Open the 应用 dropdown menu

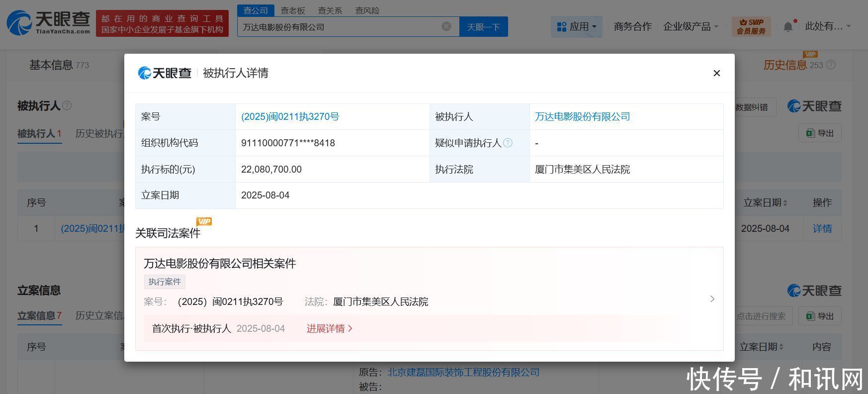pos(577,26)
